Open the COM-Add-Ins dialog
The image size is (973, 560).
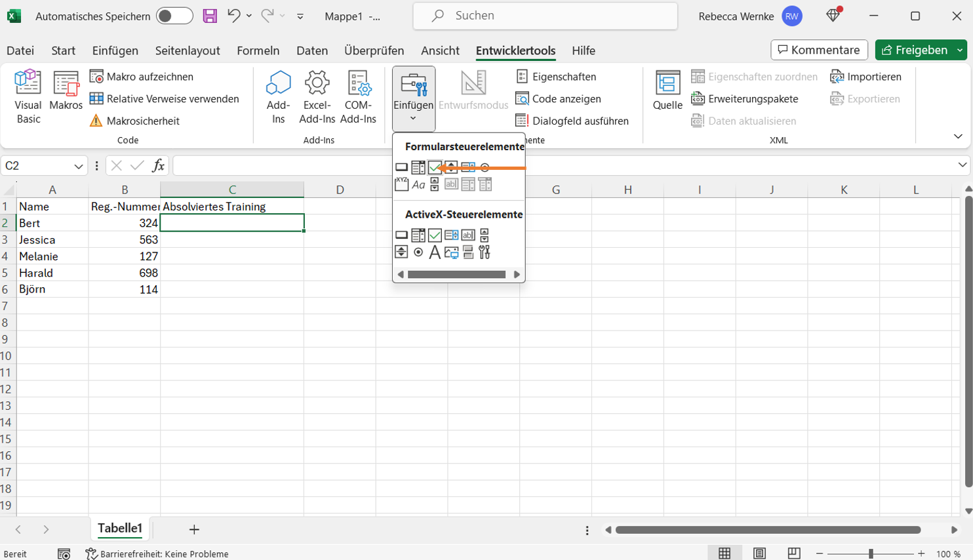click(358, 97)
